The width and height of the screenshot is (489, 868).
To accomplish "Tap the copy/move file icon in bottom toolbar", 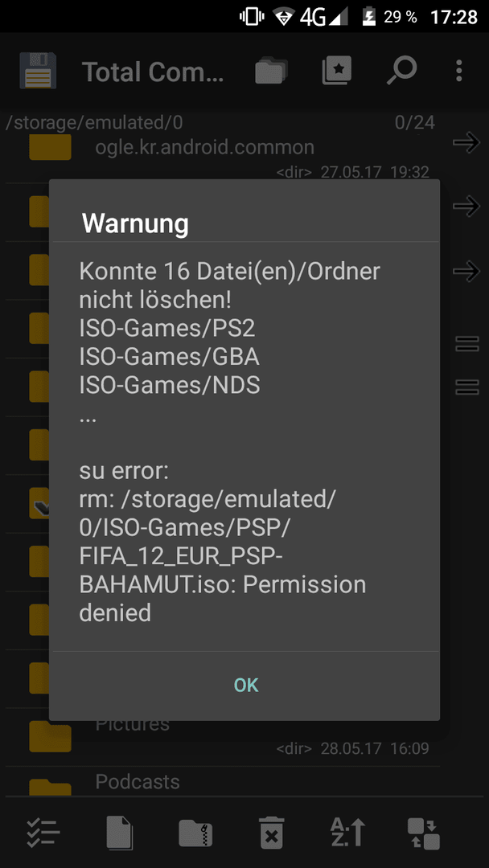I will tap(119, 833).
